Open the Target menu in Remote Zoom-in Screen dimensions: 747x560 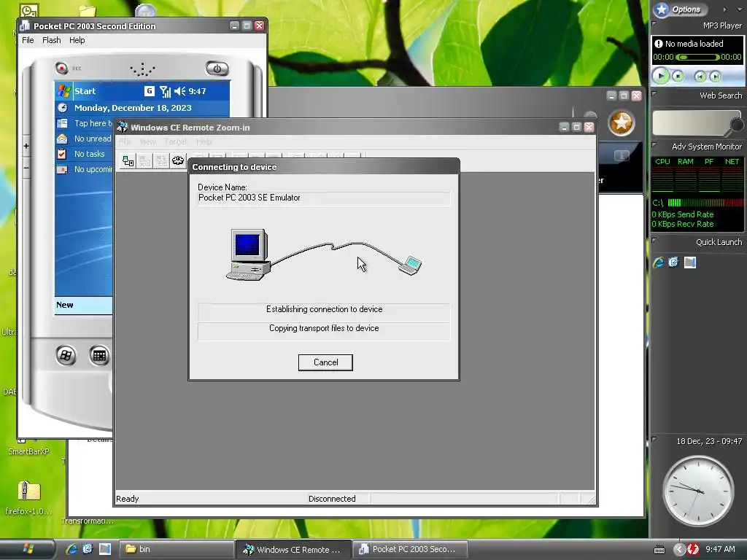(176, 141)
